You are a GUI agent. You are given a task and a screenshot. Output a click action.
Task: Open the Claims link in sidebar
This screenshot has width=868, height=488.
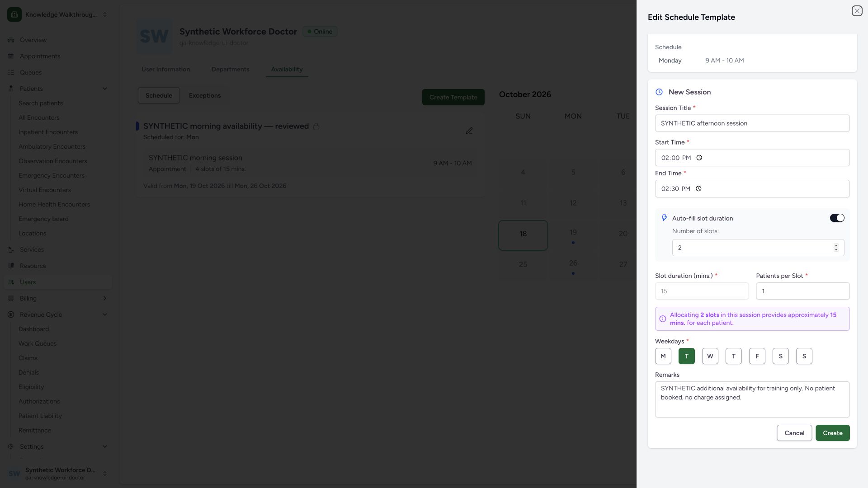tap(28, 358)
